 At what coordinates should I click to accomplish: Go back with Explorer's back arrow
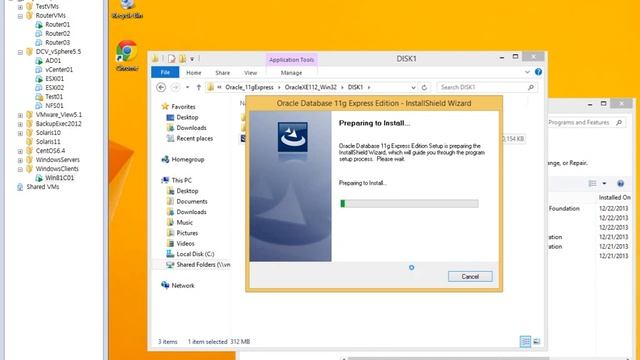point(161,87)
